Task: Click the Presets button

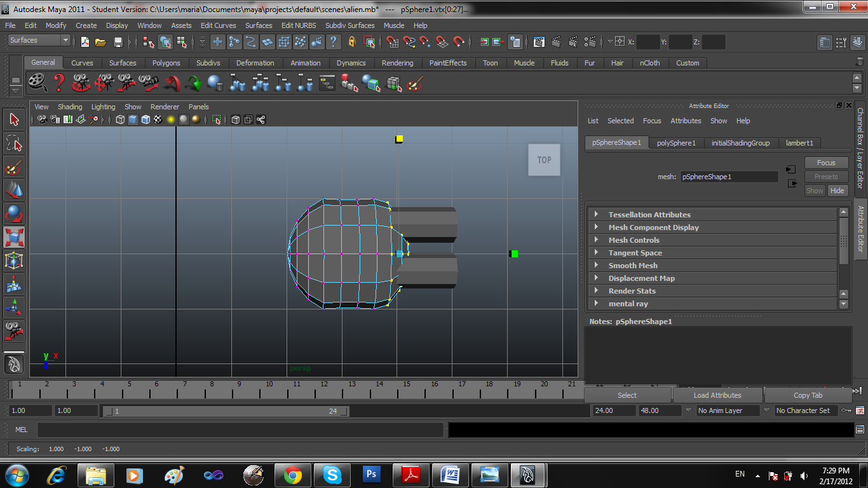Action: pyautogui.click(x=826, y=177)
